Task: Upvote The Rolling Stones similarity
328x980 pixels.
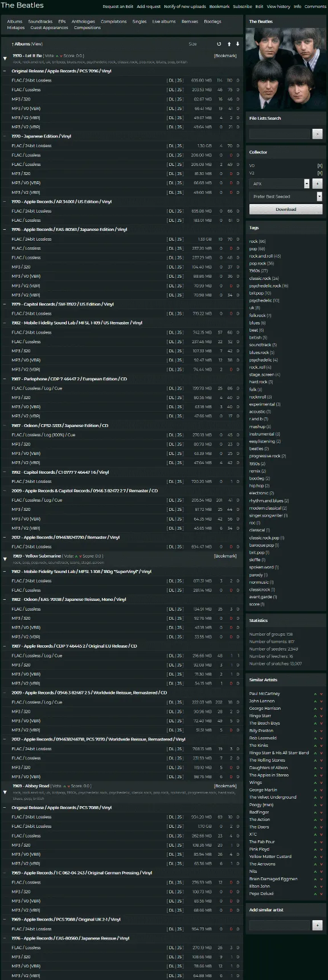Action: coord(315,761)
